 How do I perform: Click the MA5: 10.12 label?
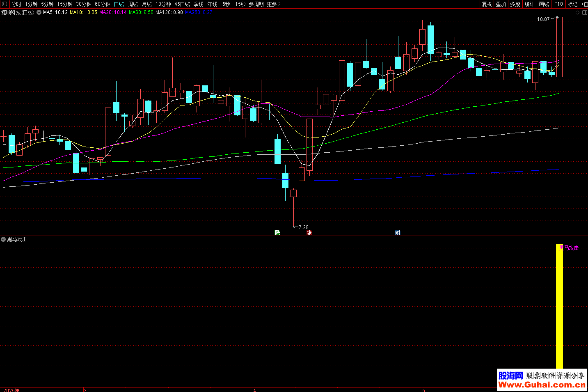pyautogui.click(x=55, y=12)
